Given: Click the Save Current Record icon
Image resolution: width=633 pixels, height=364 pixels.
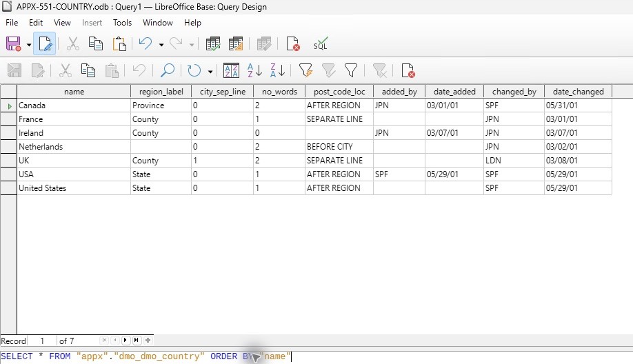Looking at the screenshot, I should [14, 70].
